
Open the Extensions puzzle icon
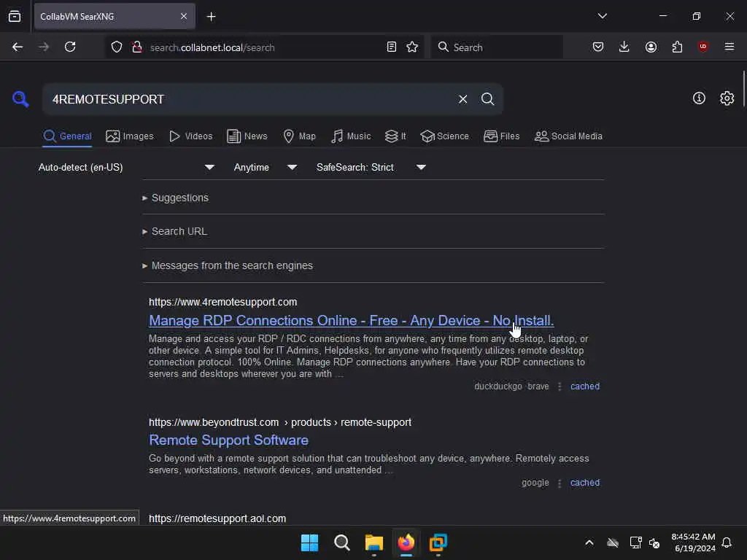coord(677,47)
